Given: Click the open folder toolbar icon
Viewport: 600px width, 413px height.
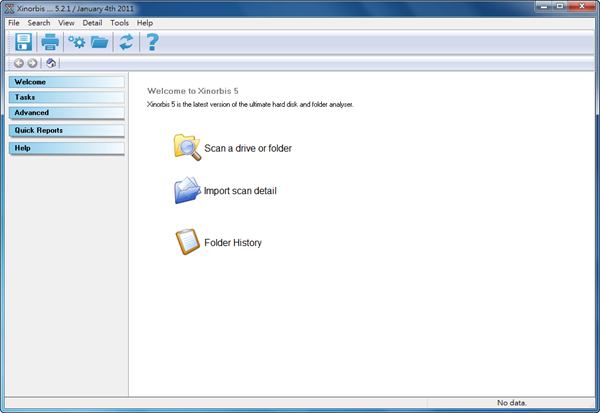Looking at the screenshot, I should point(99,42).
